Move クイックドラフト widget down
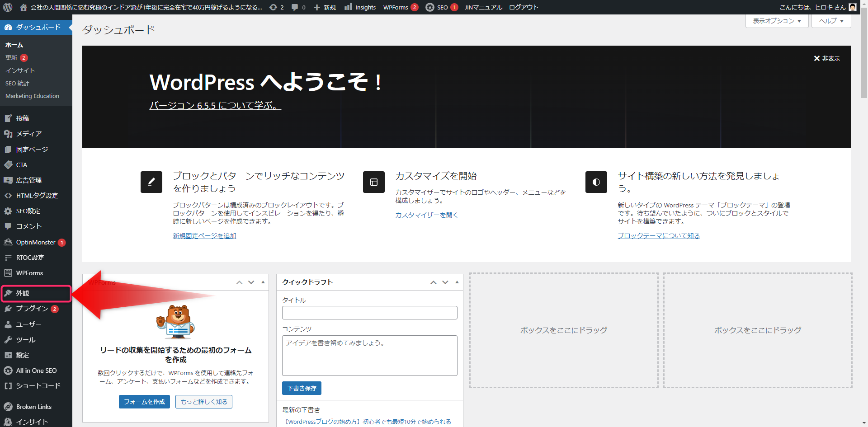 (x=445, y=282)
